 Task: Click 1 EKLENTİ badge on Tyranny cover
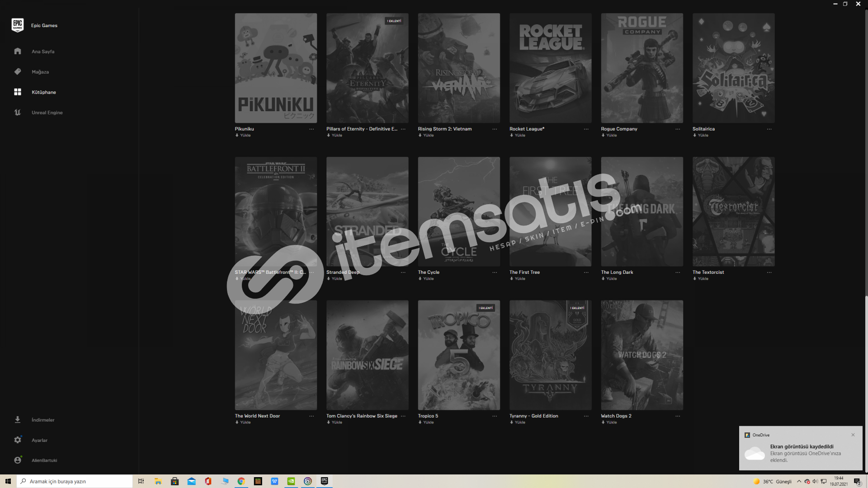click(577, 308)
